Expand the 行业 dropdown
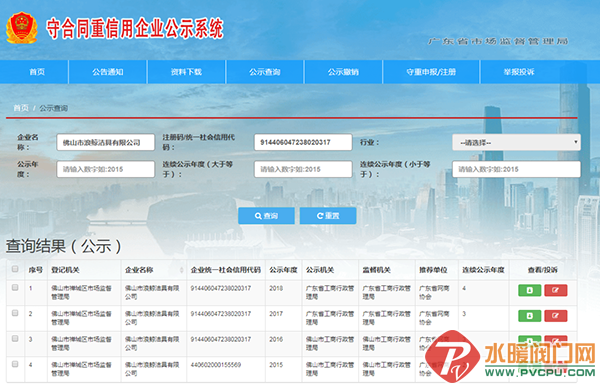The height and width of the screenshot is (387, 600). pos(516,142)
